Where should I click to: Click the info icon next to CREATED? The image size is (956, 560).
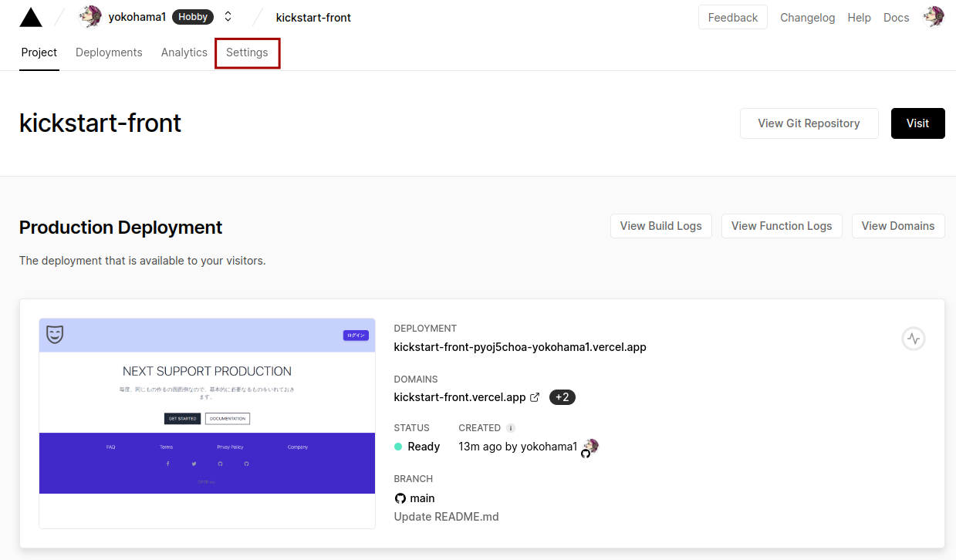[x=511, y=427]
